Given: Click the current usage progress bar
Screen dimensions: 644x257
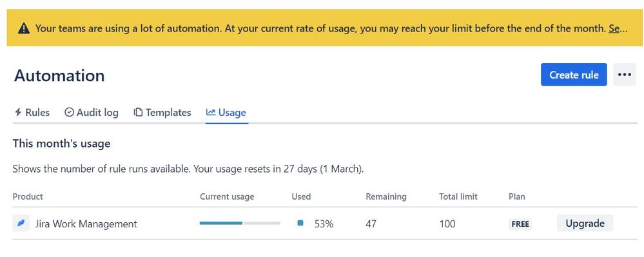Looking at the screenshot, I should pyautogui.click(x=240, y=223).
